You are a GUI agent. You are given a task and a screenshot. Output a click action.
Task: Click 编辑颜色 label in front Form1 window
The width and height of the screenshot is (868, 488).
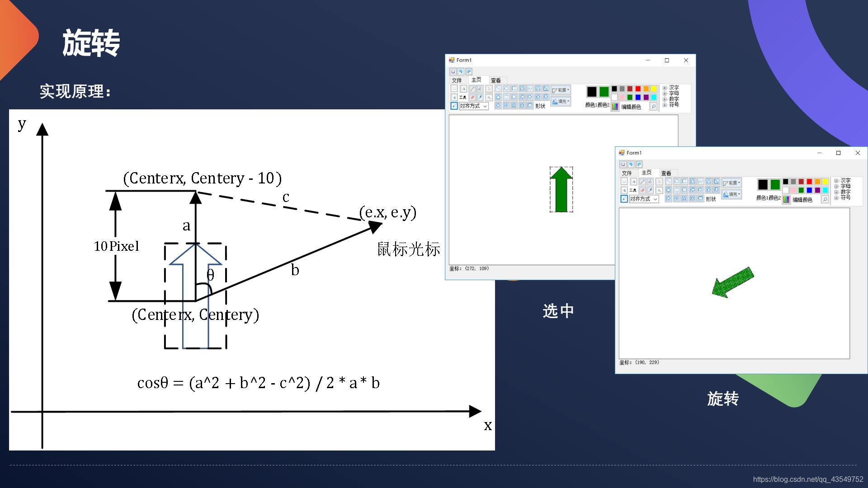click(x=802, y=200)
